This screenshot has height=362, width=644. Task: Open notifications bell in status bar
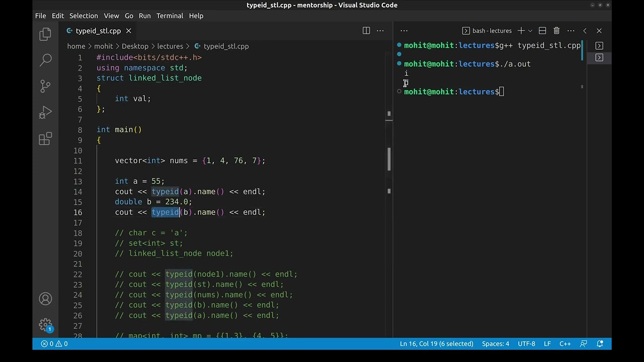point(600,344)
